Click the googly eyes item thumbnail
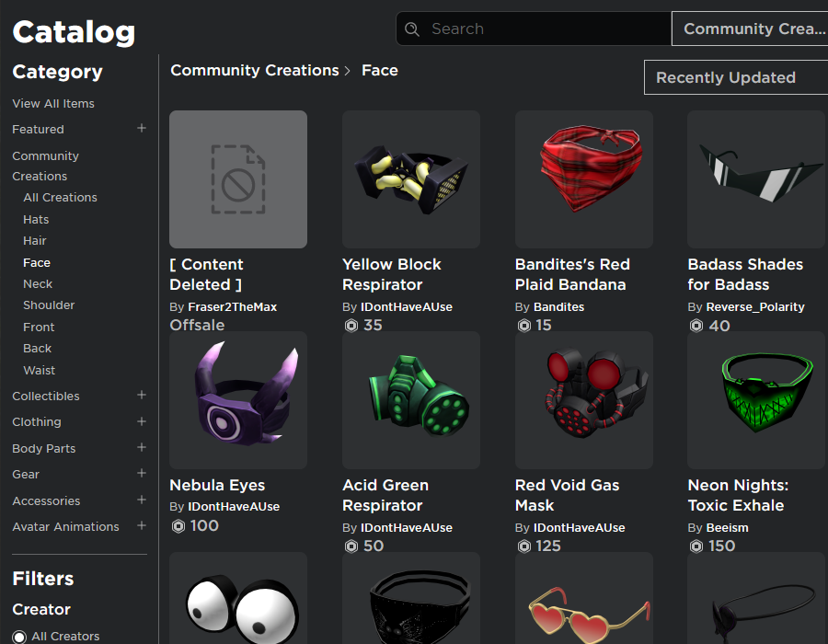The width and height of the screenshot is (828, 644). point(238,598)
